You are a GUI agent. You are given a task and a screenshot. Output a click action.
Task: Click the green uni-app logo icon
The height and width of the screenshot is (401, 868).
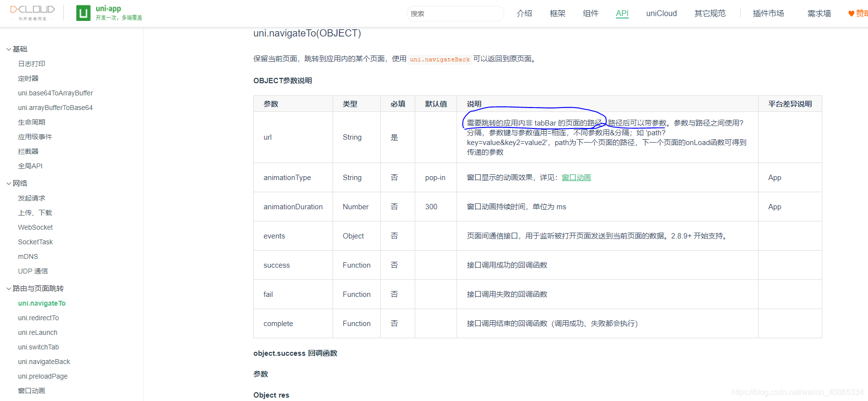84,13
